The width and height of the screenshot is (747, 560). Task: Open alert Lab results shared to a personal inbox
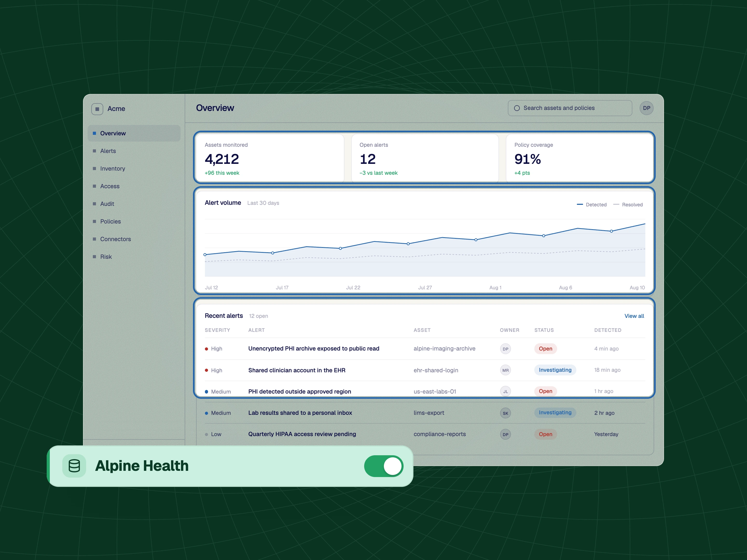pyautogui.click(x=300, y=413)
